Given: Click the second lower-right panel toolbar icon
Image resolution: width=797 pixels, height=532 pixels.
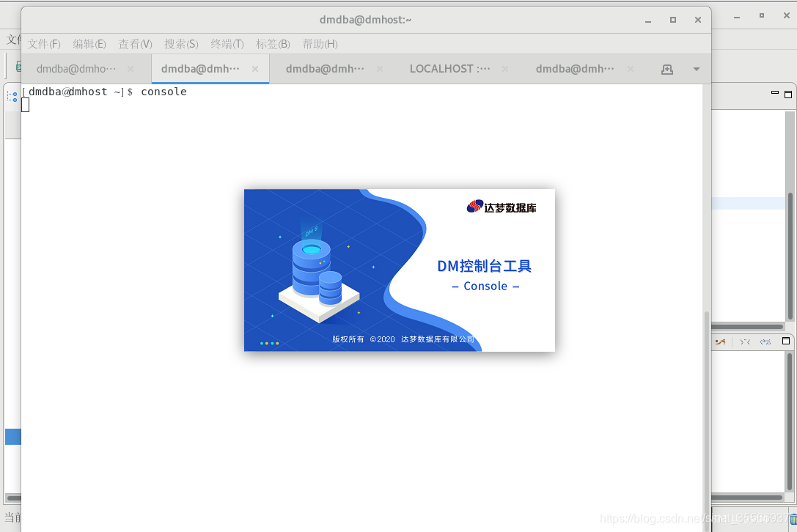Looking at the screenshot, I should 745,342.
